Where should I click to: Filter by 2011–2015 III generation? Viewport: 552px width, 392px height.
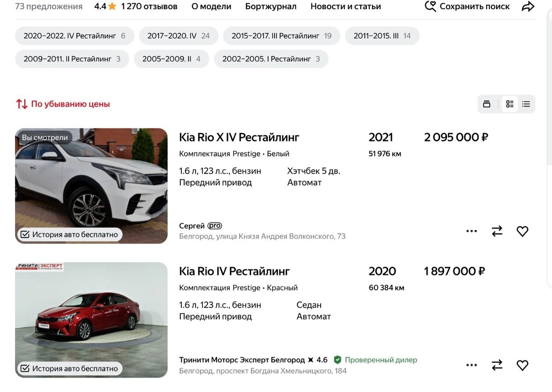click(382, 36)
